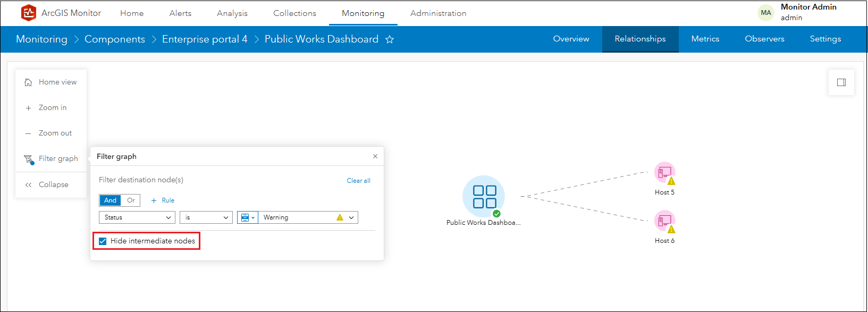
Task: Click the Collapse double-chevron icon
Action: click(28, 185)
